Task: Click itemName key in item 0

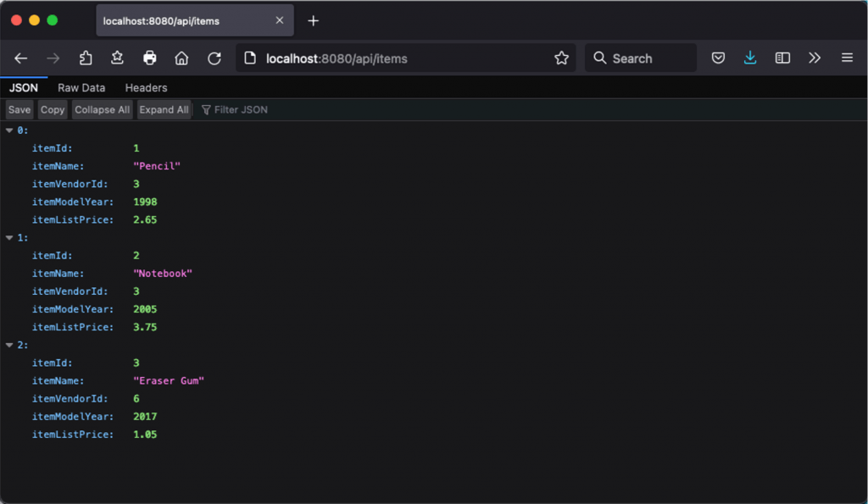Action: tap(58, 166)
